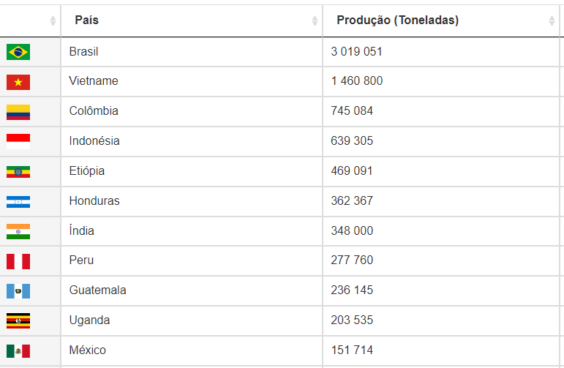Image resolution: width=564 pixels, height=368 pixels.
Task: Select the Brasil country name cell
Action: pos(192,52)
